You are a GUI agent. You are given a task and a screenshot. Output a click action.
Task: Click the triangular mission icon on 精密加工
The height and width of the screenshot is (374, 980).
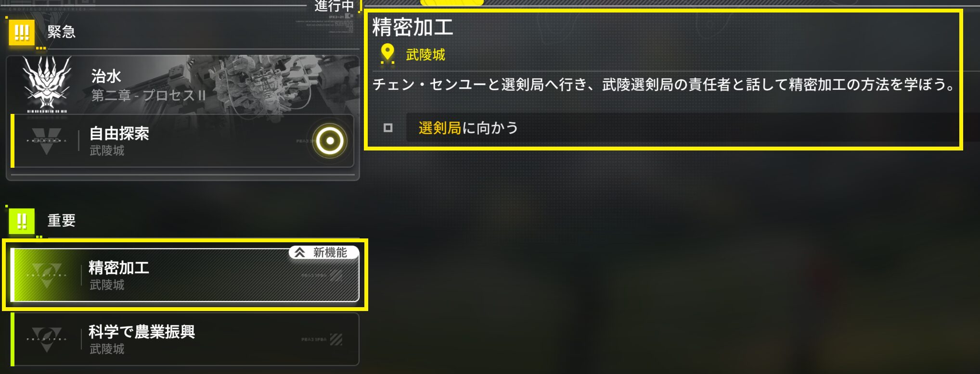pyautogui.click(x=47, y=275)
